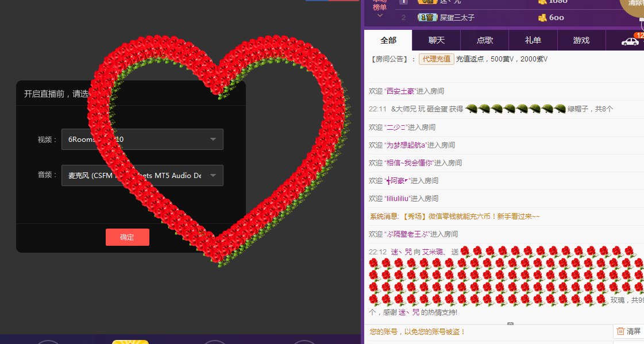Click username liliuliliu
Image resolution: width=644 pixels, height=344 pixels.
tap(398, 199)
